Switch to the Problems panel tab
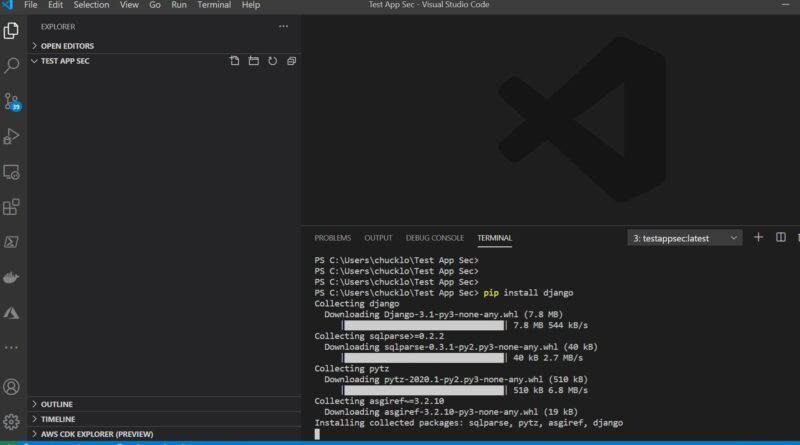 click(333, 238)
